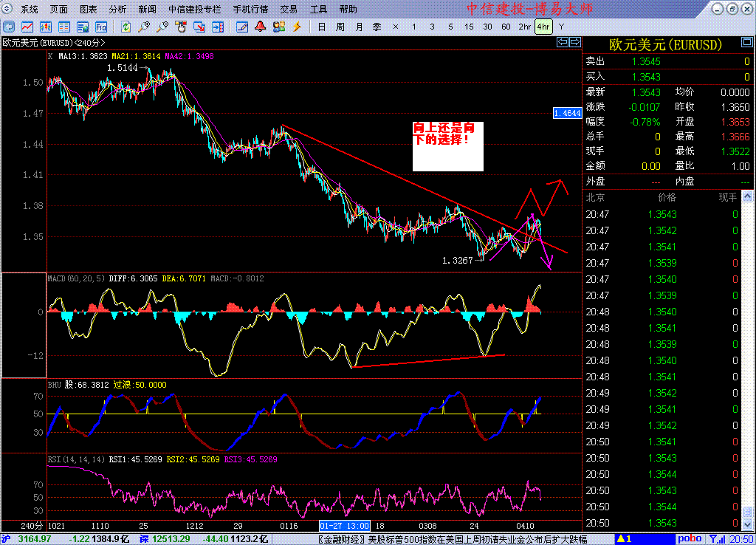Open the 手机行情 menu

(251, 9)
